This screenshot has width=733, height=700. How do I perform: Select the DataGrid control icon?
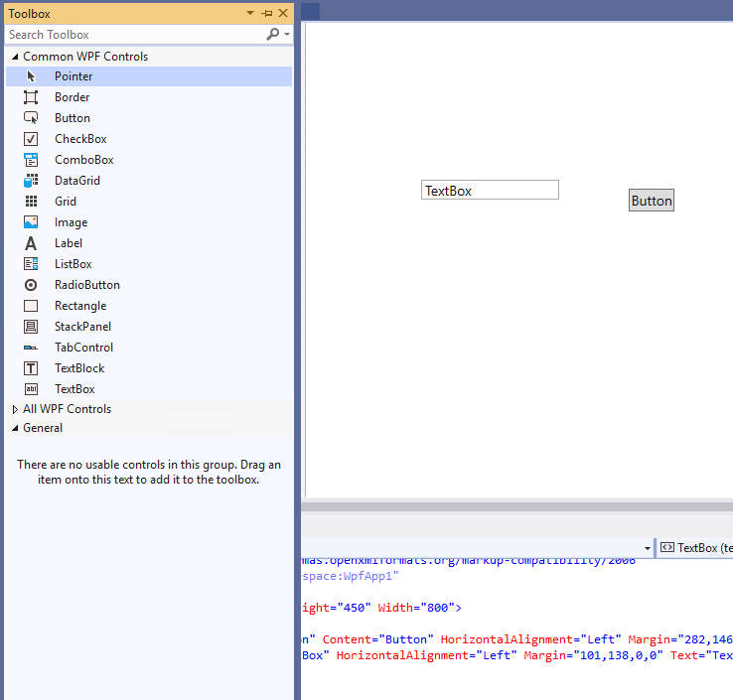tap(31, 181)
